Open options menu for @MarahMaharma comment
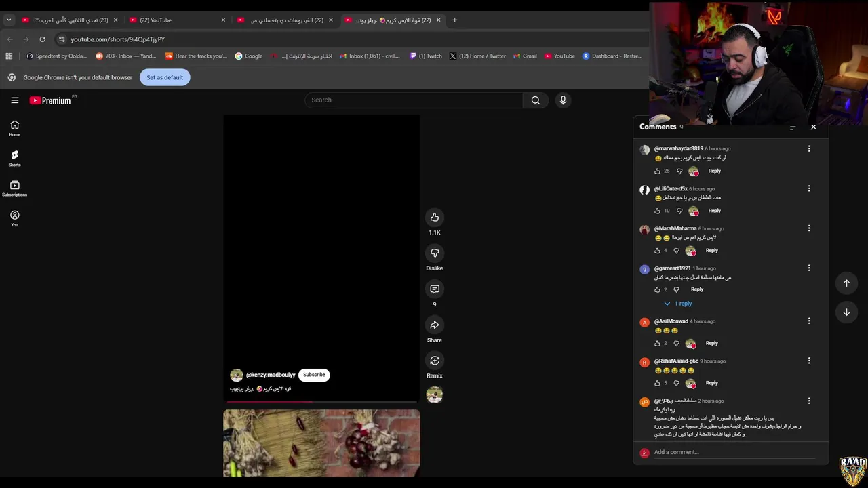This screenshot has width=868, height=488. [809, 228]
